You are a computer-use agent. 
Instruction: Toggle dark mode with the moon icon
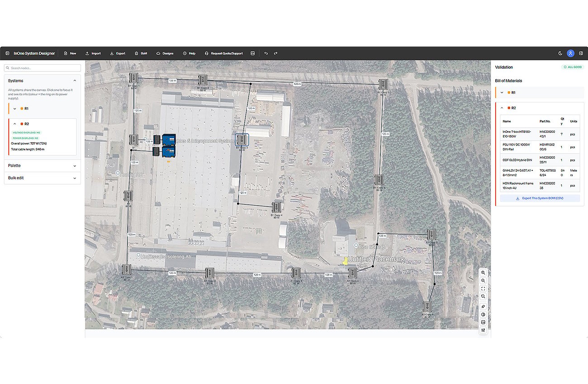pos(560,53)
